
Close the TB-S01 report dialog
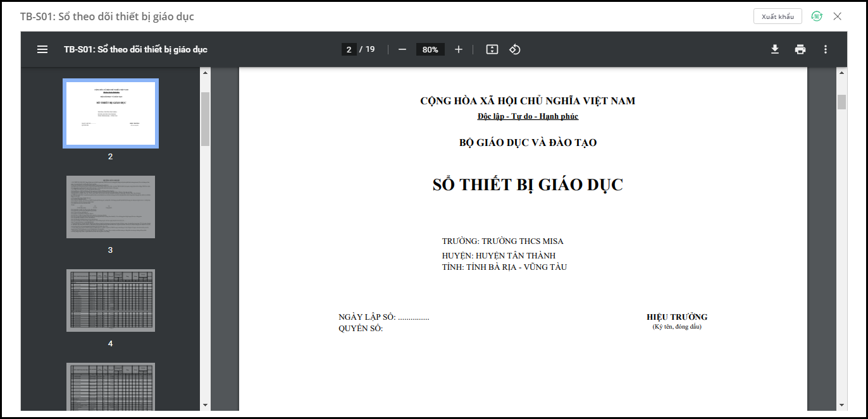838,16
